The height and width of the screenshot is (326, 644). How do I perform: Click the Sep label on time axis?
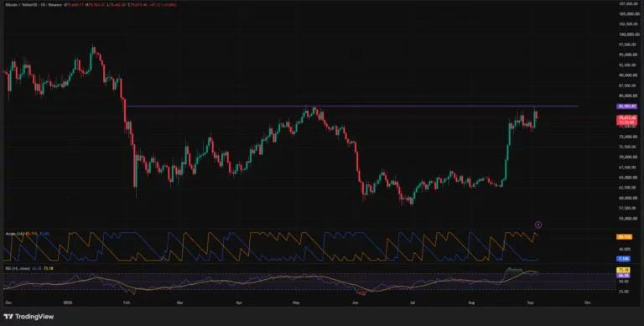[531, 302]
